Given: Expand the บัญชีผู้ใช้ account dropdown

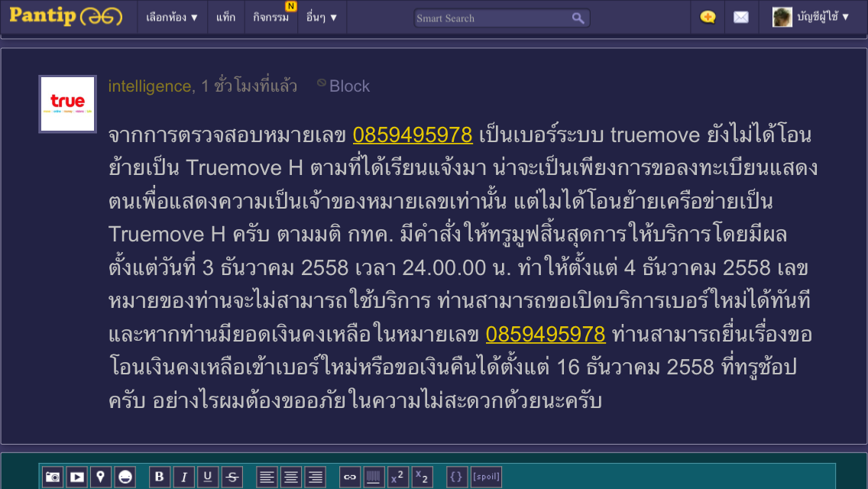Looking at the screenshot, I should pos(823,17).
